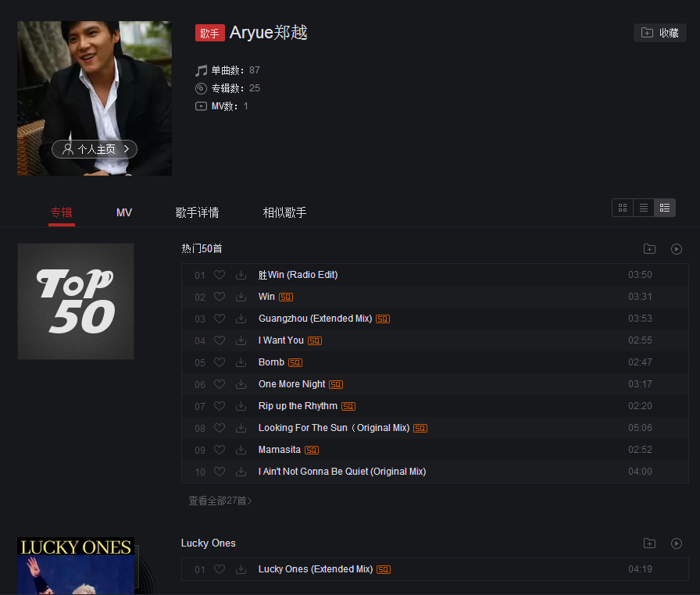Like Lucky Ones (Extended Mix)
This screenshot has height=595, width=700.
click(220, 569)
